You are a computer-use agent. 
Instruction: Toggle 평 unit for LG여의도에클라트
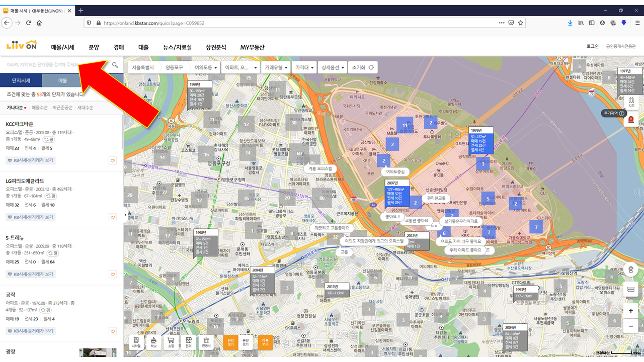tap(51, 196)
